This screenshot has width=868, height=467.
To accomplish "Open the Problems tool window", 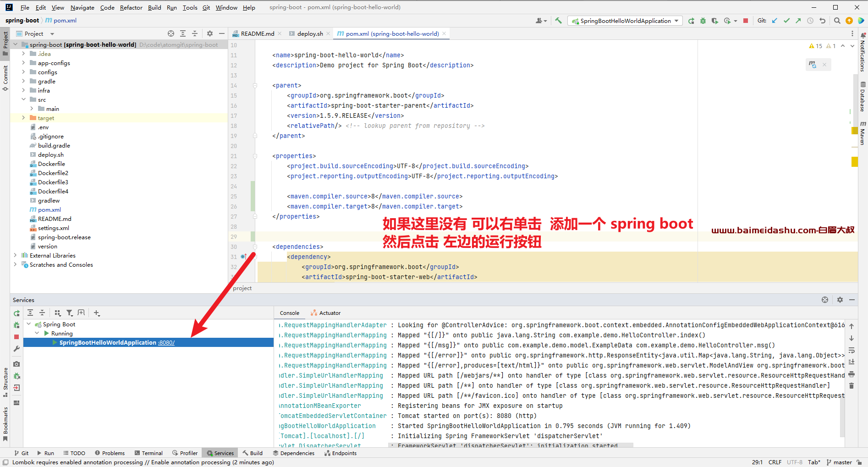I will [110, 453].
